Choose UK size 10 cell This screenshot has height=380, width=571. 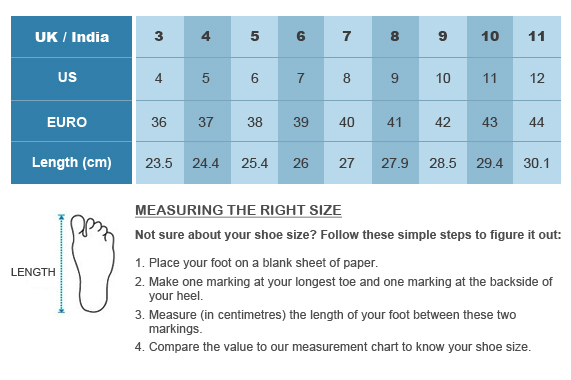[x=490, y=36]
